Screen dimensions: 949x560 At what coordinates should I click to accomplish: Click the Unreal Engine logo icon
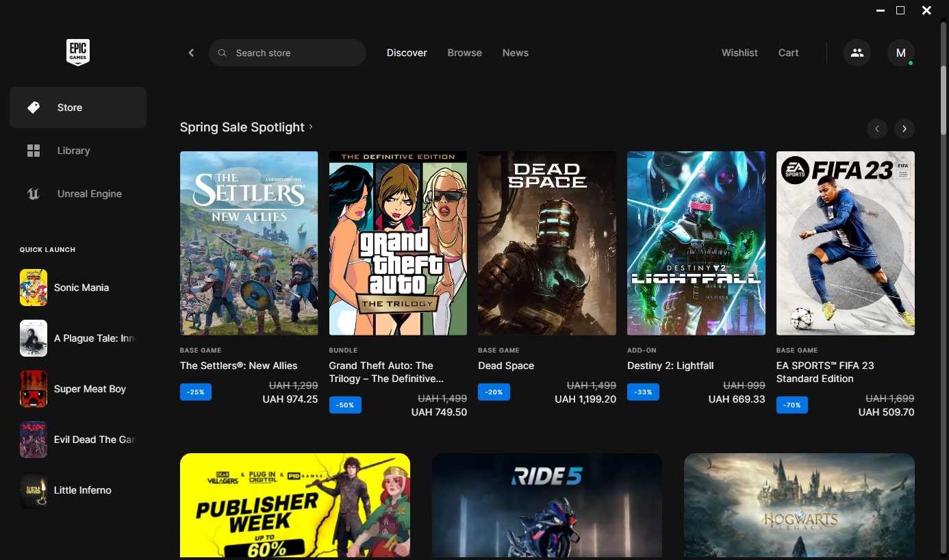(34, 194)
